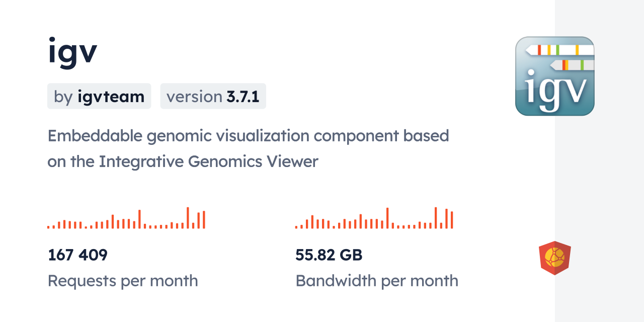Click the "by igvteam" author badge
The width and height of the screenshot is (644, 322).
pyautogui.click(x=99, y=96)
